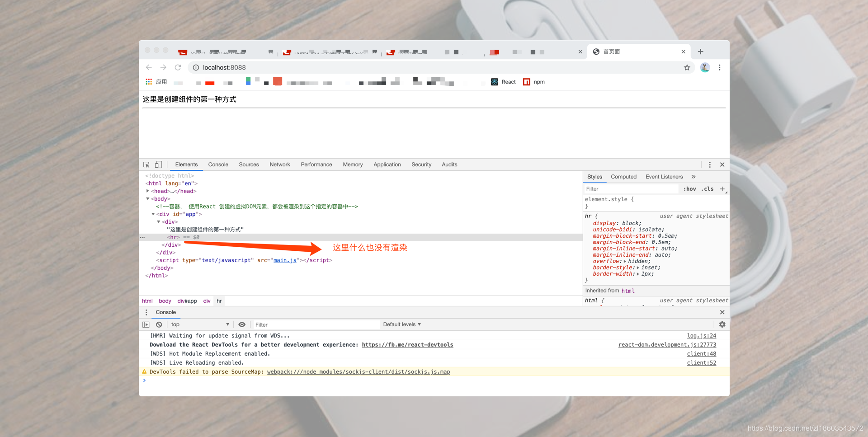The height and width of the screenshot is (437, 868).
Task: Open the Performance tab
Action: 316,164
